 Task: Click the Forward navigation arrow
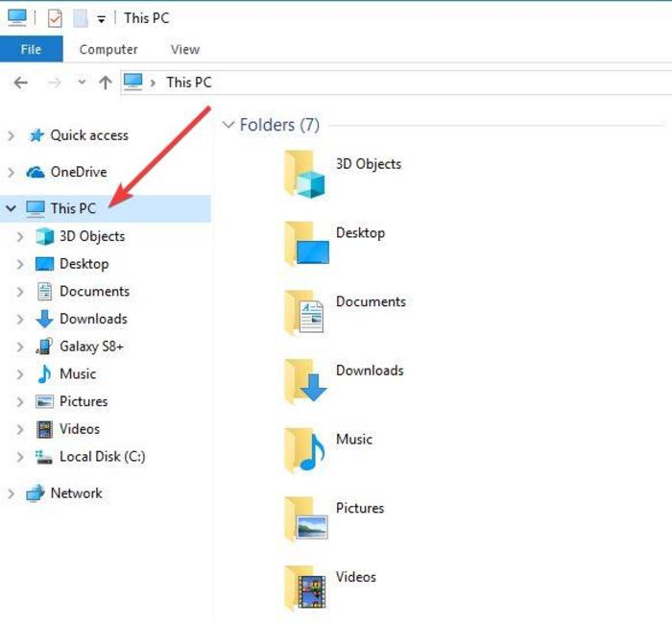point(54,83)
